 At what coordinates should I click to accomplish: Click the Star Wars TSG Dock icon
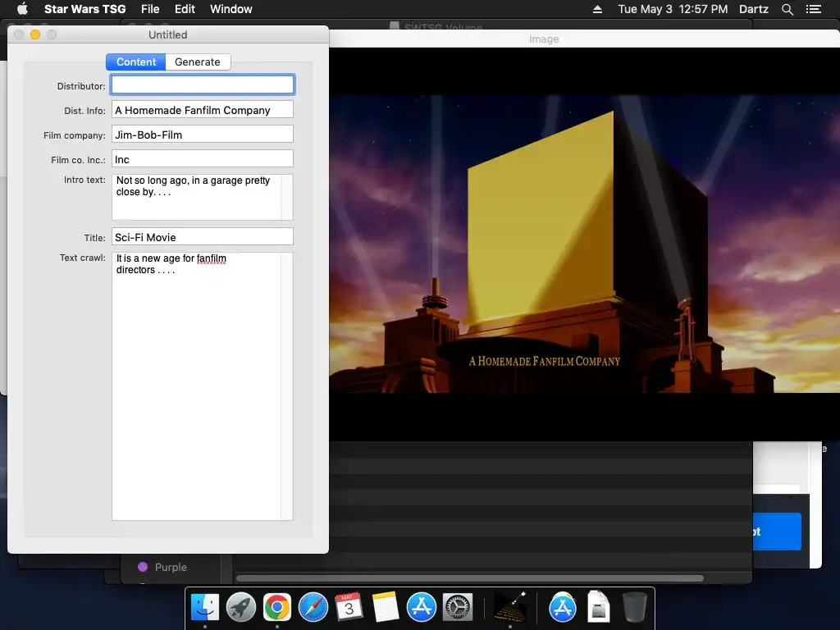click(509, 608)
